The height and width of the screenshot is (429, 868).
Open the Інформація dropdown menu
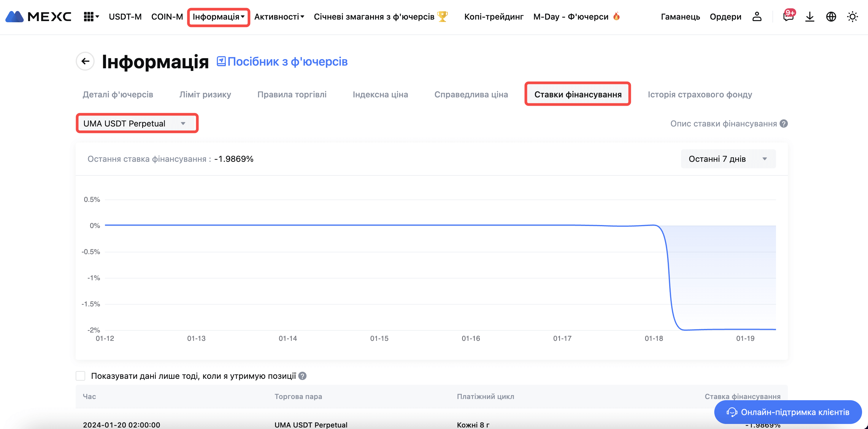pyautogui.click(x=218, y=17)
